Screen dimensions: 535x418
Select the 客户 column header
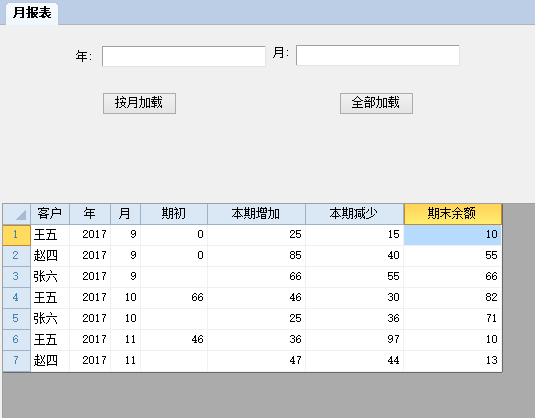[50, 214]
